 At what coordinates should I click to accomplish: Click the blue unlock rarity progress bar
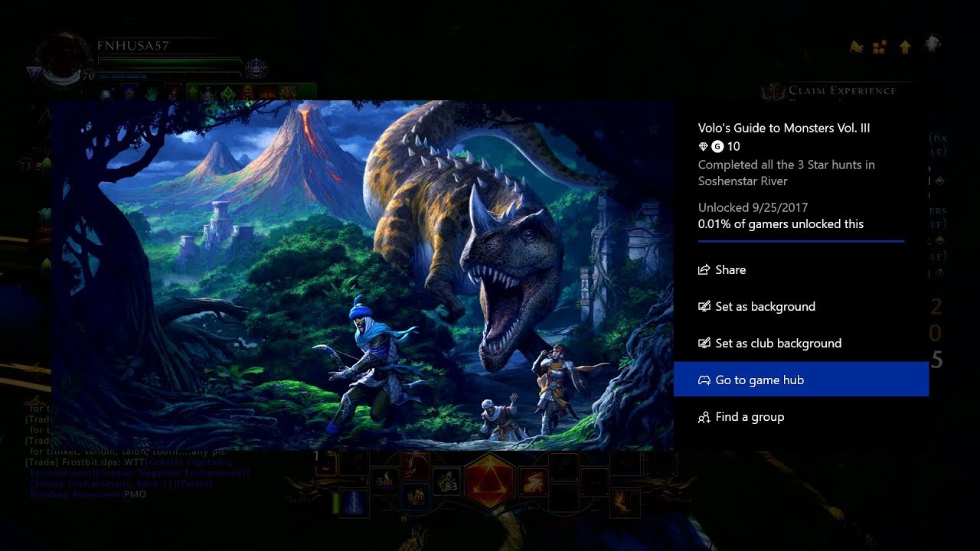pos(801,241)
